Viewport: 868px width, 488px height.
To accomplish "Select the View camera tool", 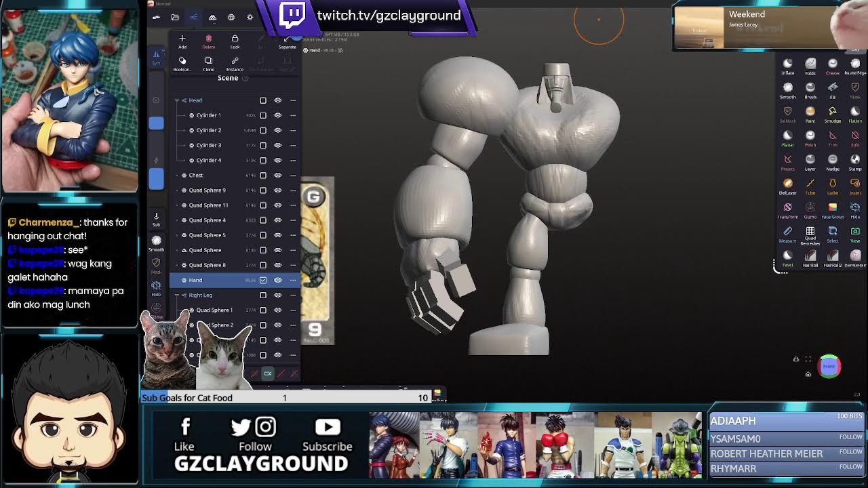I will point(855,234).
